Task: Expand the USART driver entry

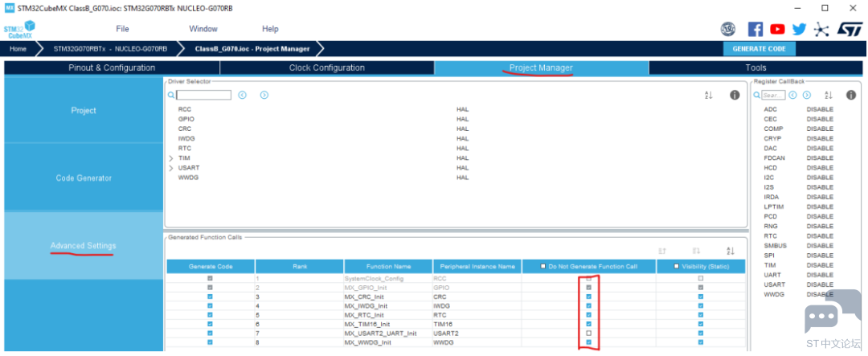Action: tap(171, 168)
